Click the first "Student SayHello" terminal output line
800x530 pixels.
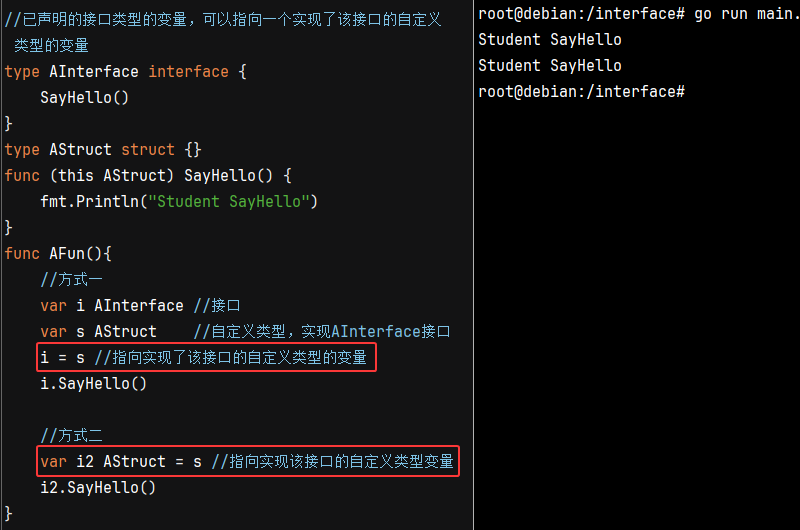click(x=550, y=40)
